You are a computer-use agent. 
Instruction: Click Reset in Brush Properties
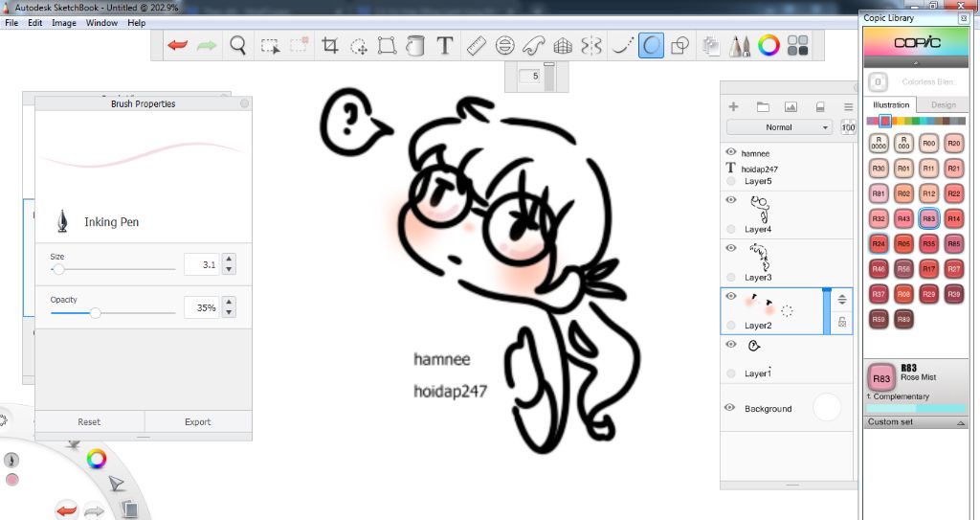(89, 421)
